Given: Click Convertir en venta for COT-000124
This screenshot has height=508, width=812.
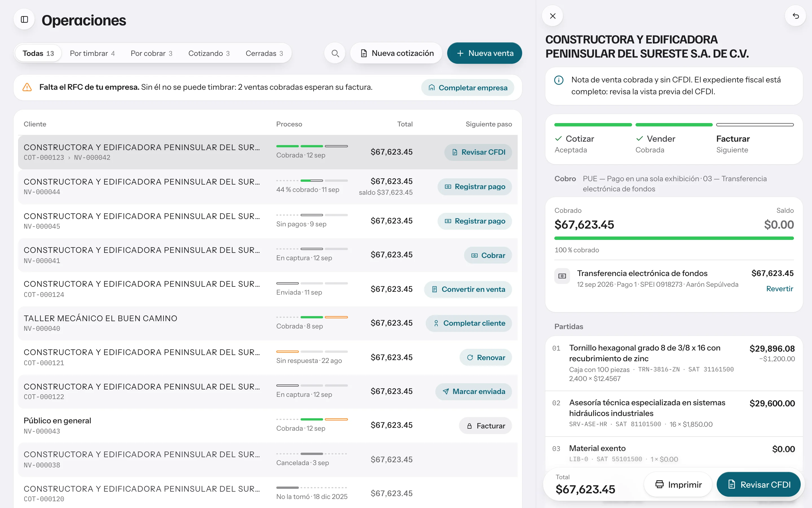Looking at the screenshot, I should [x=468, y=289].
